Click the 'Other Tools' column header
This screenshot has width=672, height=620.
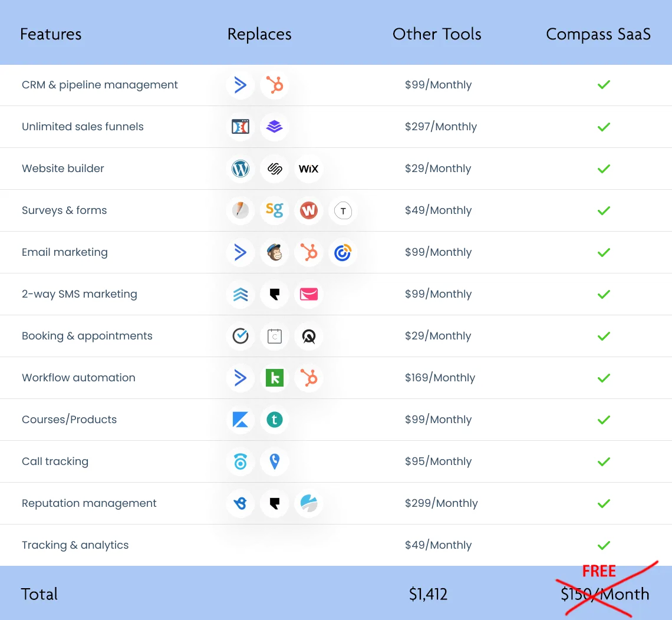(437, 34)
